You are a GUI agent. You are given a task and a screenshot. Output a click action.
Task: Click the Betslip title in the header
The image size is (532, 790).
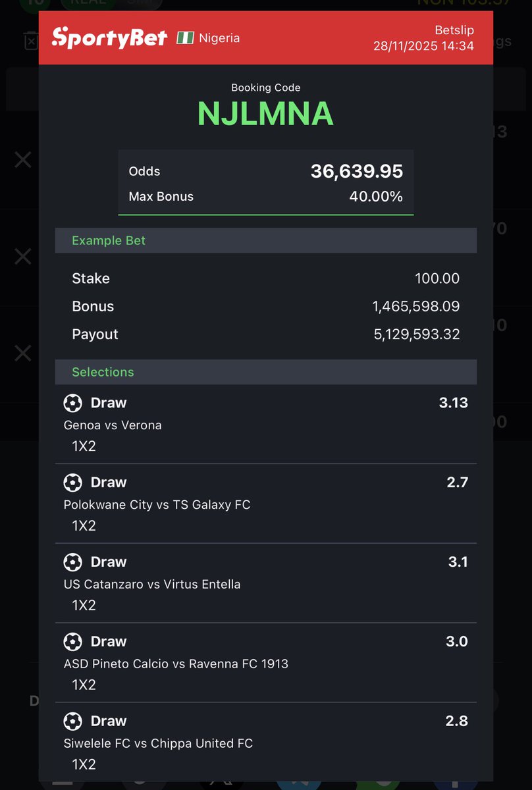(454, 30)
